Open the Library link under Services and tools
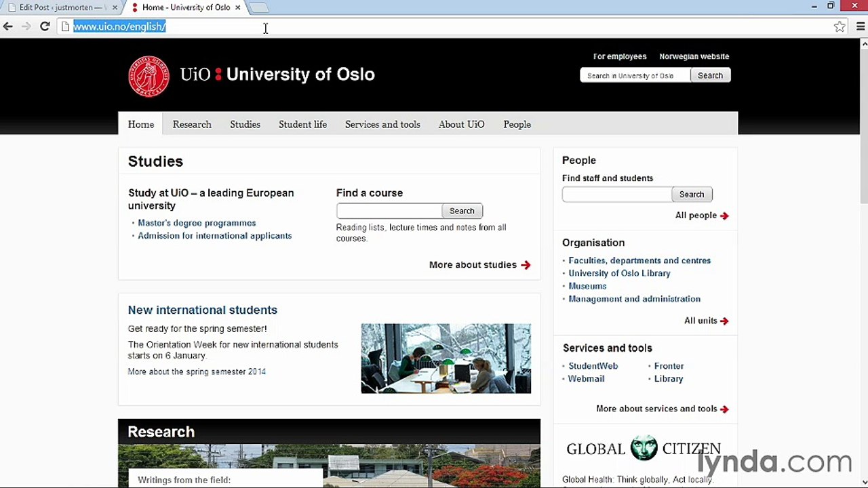 click(669, 379)
